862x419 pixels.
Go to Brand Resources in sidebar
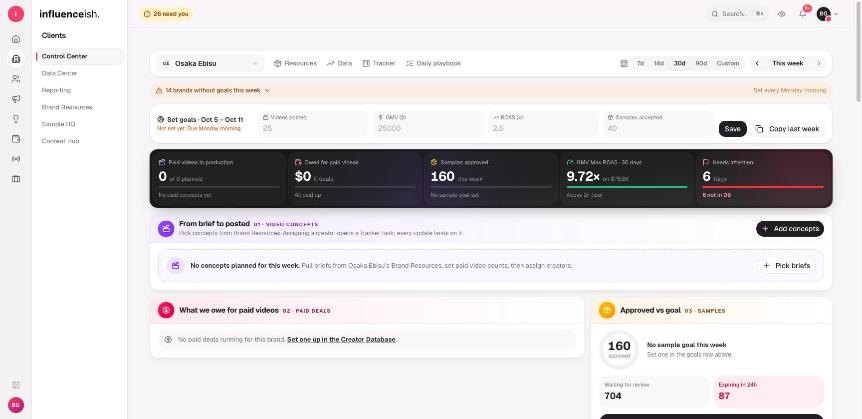tap(80, 107)
